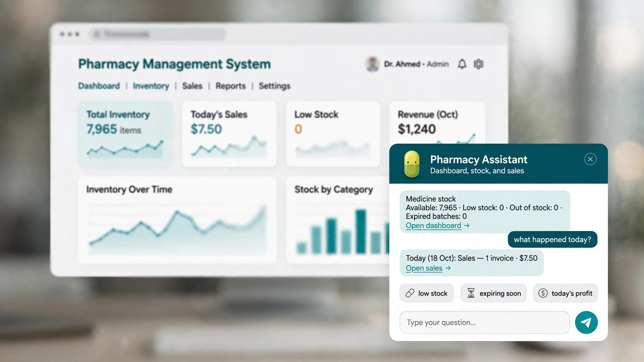Viewport: 644px width, 362px height.
Task: Click the 'Today (18 Oct): Sales' message text
Action: (x=471, y=258)
